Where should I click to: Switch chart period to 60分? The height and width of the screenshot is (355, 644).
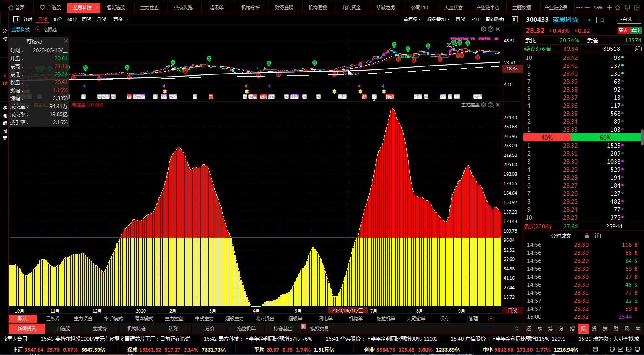pos(72,19)
